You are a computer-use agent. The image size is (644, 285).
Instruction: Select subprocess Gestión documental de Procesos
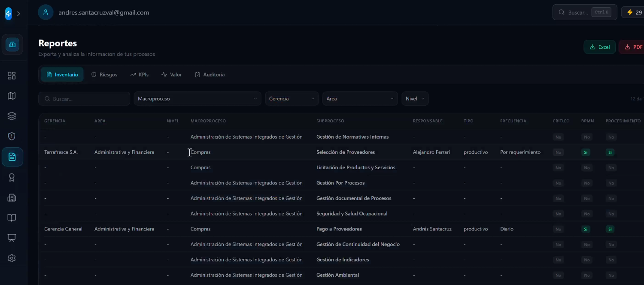coord(354,198)
